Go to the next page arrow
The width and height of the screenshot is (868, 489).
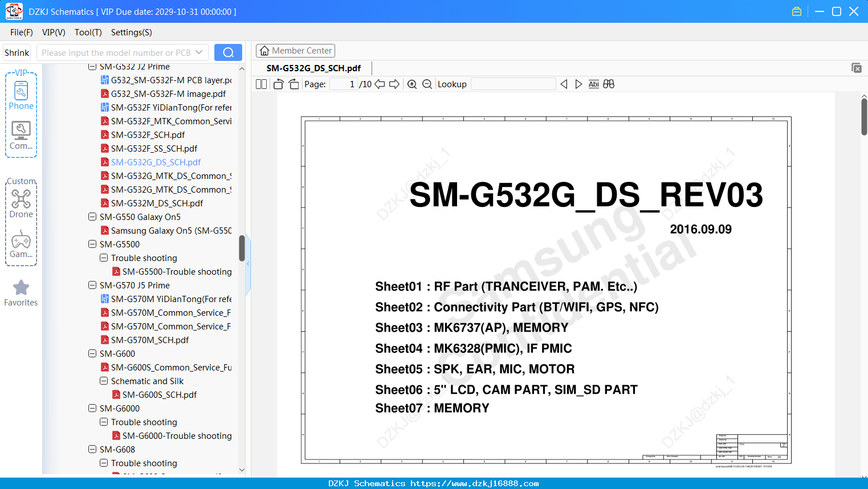point(394,84)
